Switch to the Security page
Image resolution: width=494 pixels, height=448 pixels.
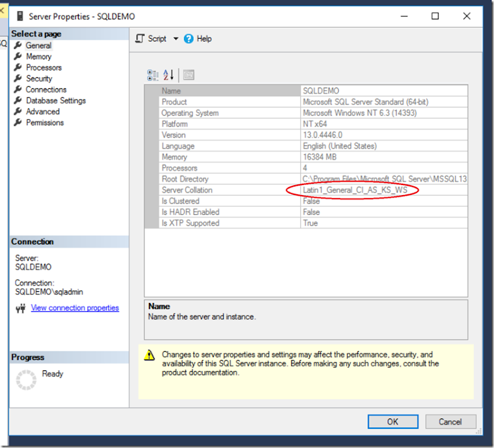(39, 78)
